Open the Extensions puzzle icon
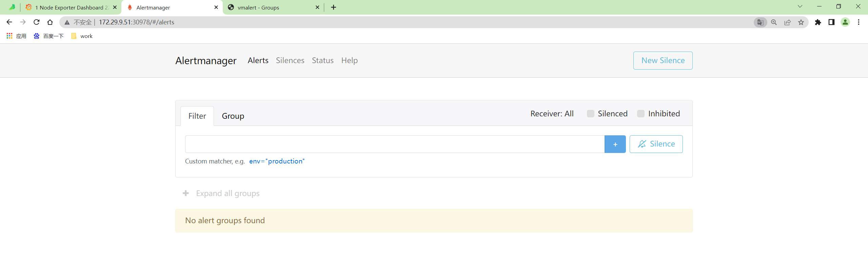868x272 pixels. pyautogui.click(x=818, y=22)
